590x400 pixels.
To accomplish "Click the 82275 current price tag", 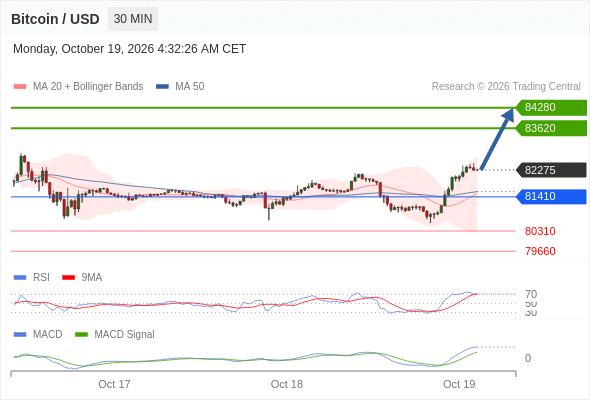I will 551,170.
